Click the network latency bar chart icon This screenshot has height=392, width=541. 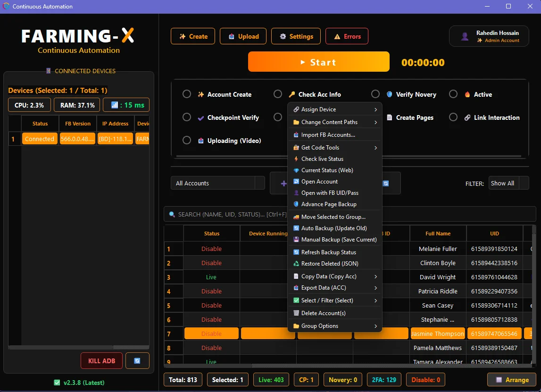[115, 105]
